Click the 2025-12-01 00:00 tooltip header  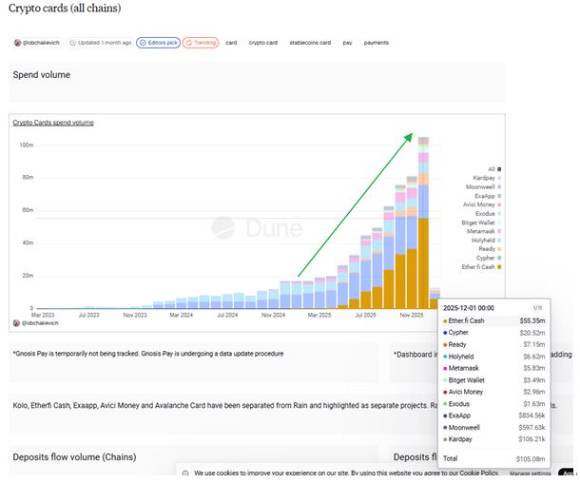pyautogui.click(x=468, y=308)
